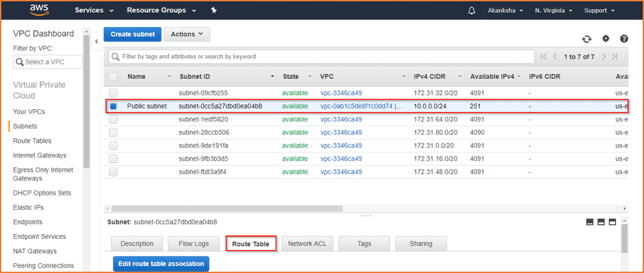Open Elastic IPs in sidebar
The height and width of the screenshot is (273, 644).
(28, 207)
